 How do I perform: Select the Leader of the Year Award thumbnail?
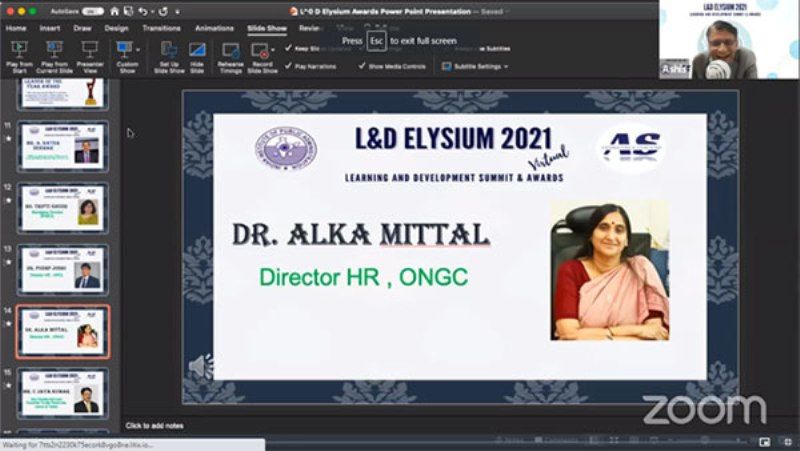pos(63,93)
